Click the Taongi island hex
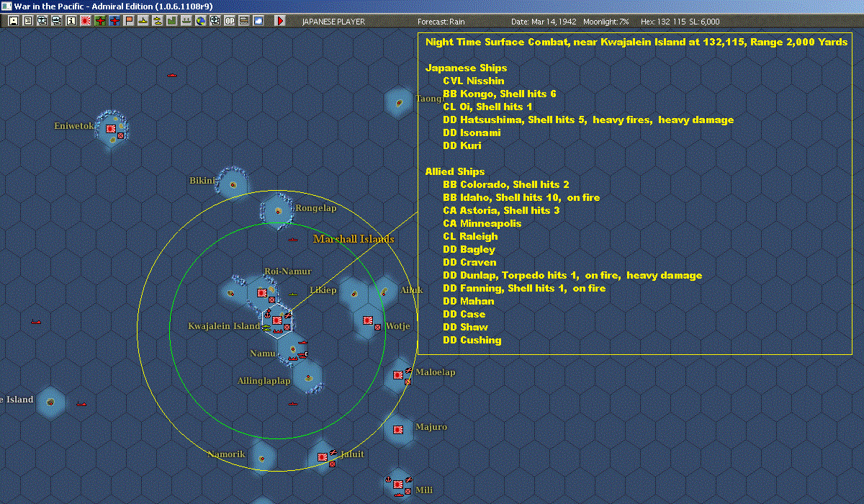This screenshot has width=864, height=504. 398,102
